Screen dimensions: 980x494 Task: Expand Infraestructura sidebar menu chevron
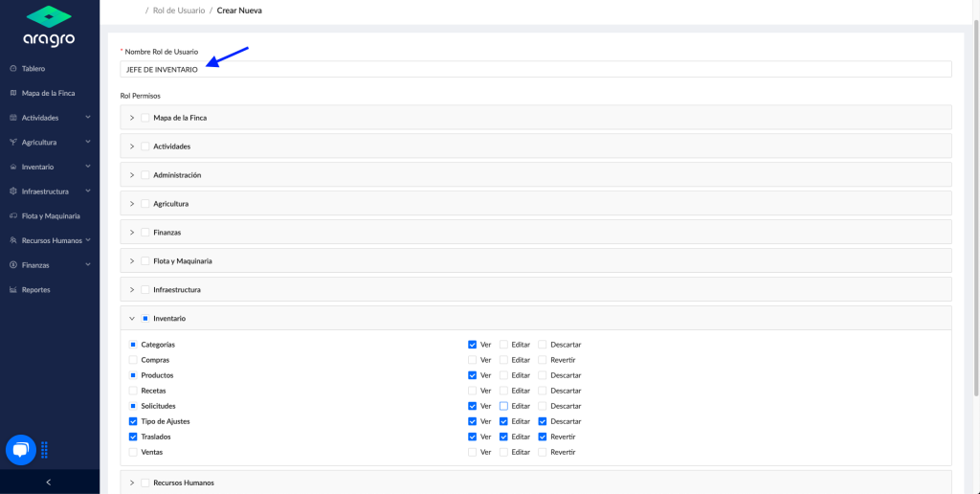pyautogui.click(x=88, y=191)
